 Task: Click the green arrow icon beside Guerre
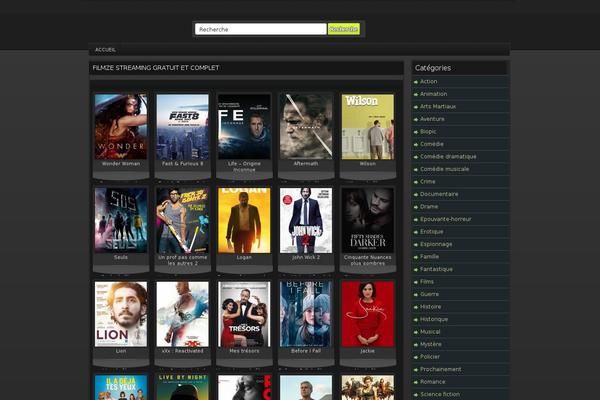(x=416, y=294)
